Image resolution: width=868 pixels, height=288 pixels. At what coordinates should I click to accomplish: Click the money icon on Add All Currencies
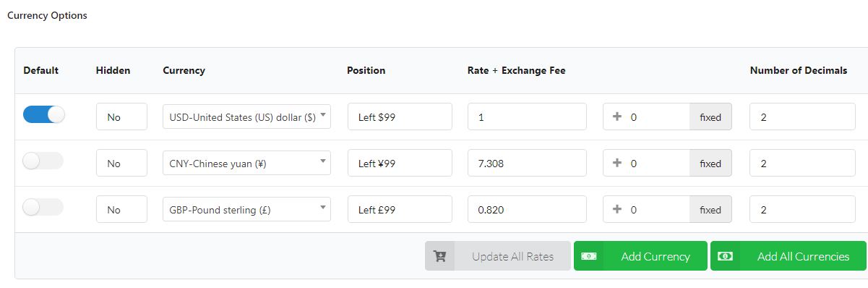[726, 256]
